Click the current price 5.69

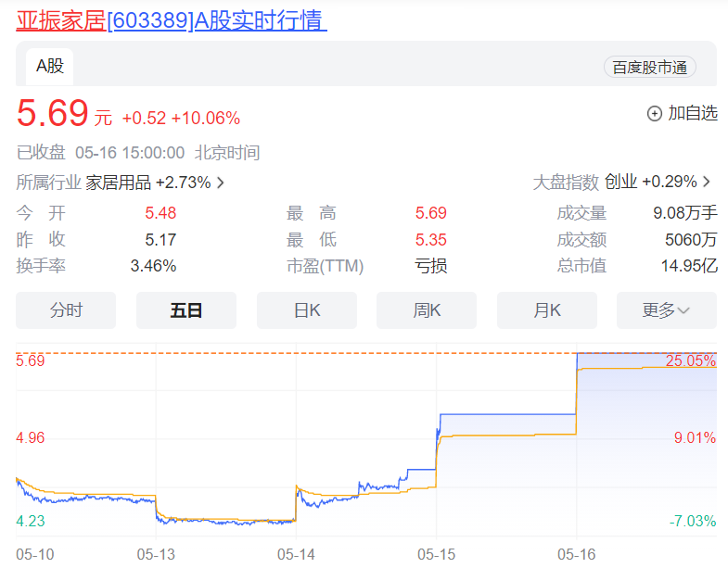pyautogui.click(x=53, y=113)
